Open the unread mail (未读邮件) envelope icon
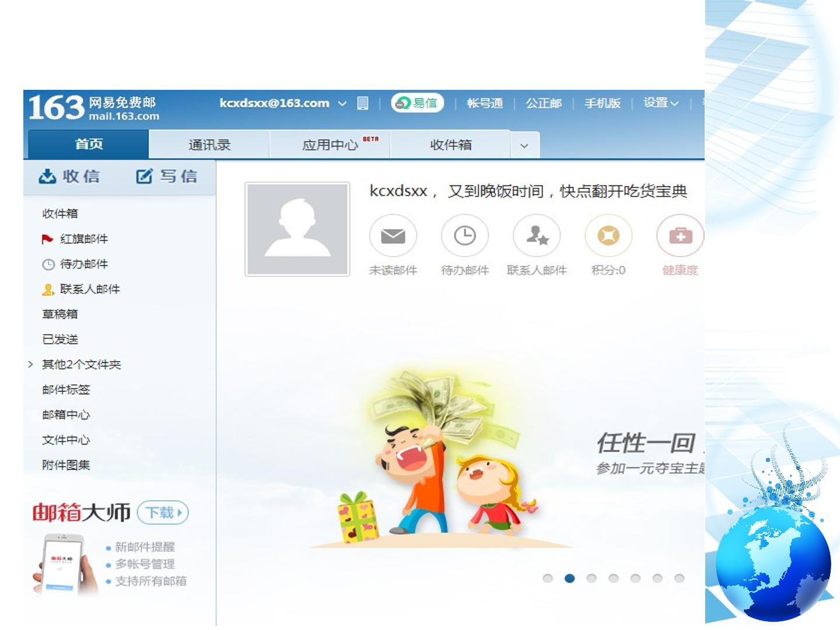The image size is (840, 630). [x=393, y=236]
